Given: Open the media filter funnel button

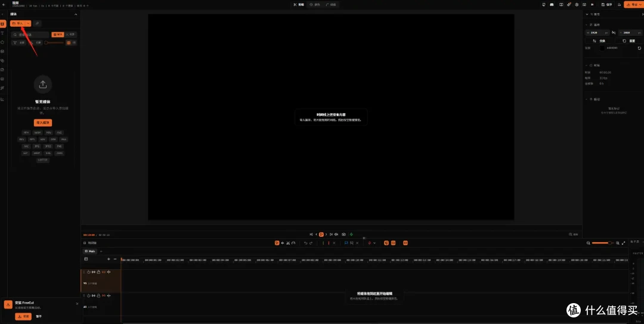Looking at the screenshot, I should pos(19,42).
